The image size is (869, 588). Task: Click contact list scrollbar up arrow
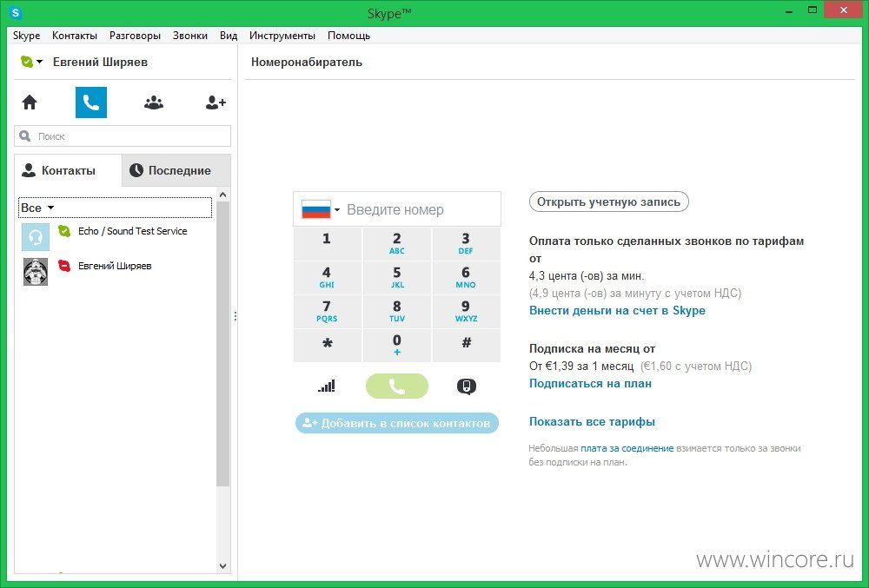222,195
